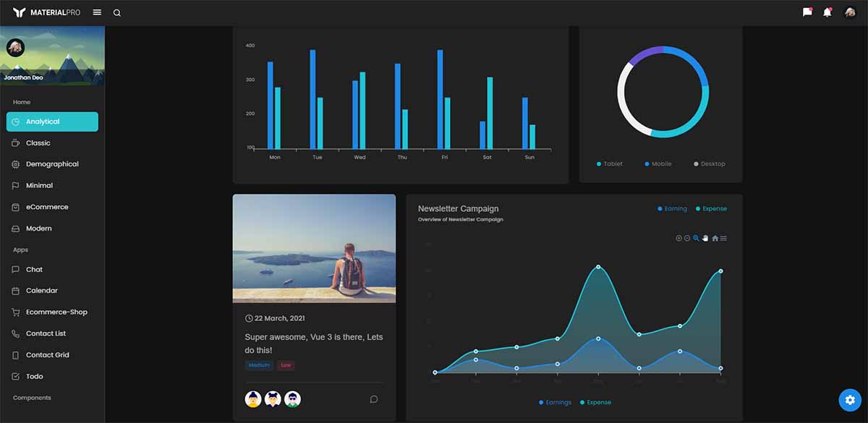This screenshot has height=423, width=868.
Task: Zoom in on the Newsletter Campaign chart
Action: 679,238
